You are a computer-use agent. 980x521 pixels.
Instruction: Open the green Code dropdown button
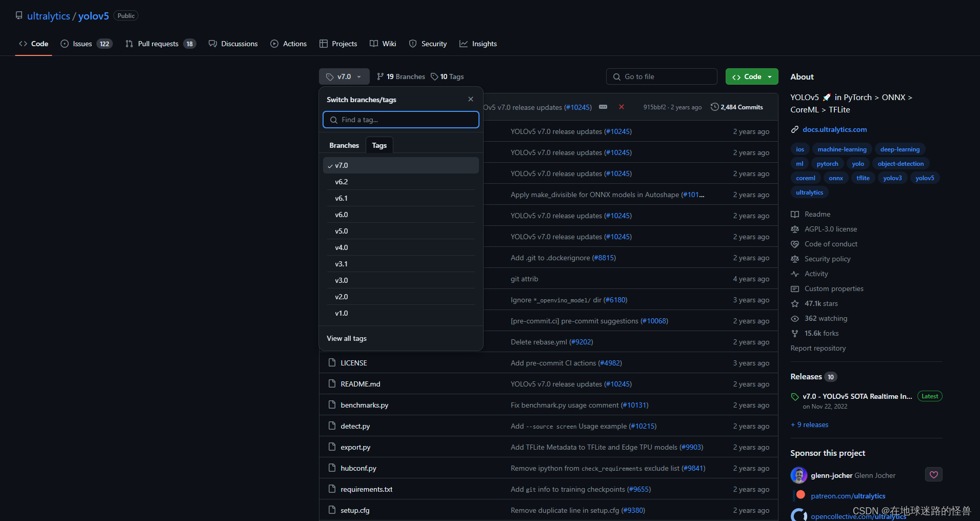[752, 76]
